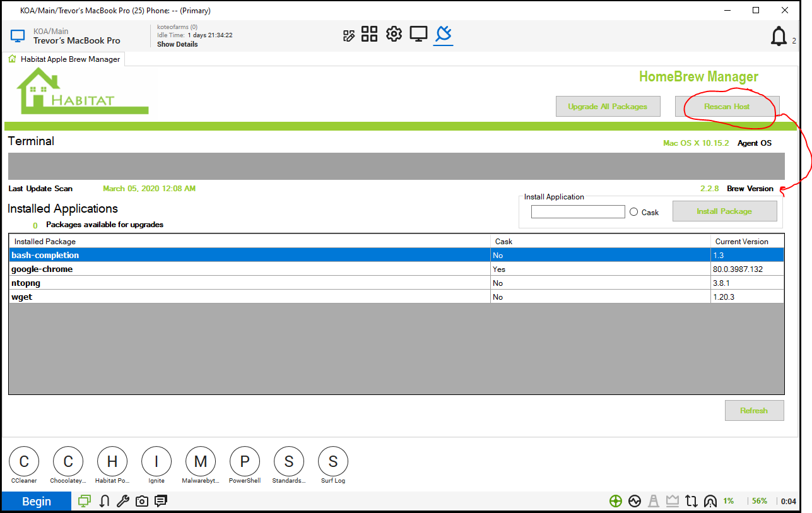Click the Begin button in bottom bar
This screenshot has height=513, width=812.
point(36,502)
